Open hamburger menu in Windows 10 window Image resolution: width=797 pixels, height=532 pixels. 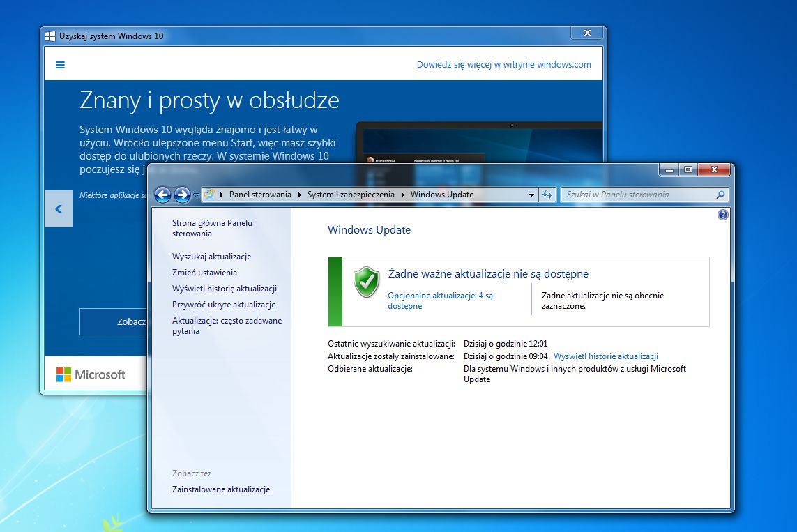pyautogui.click(x=60, y=65)
